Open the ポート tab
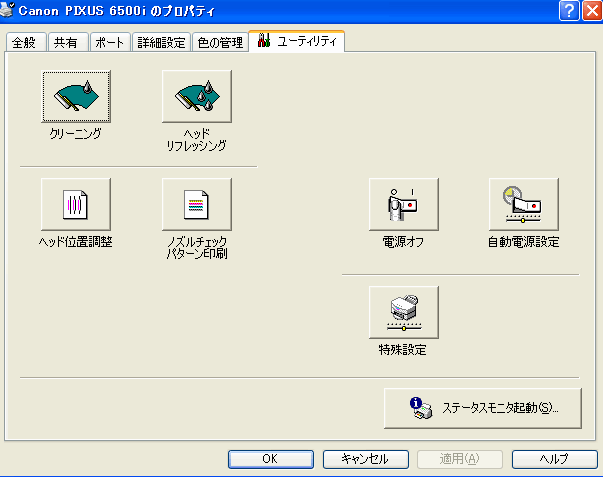Screen dimensions: 603x477 point(111,42)
